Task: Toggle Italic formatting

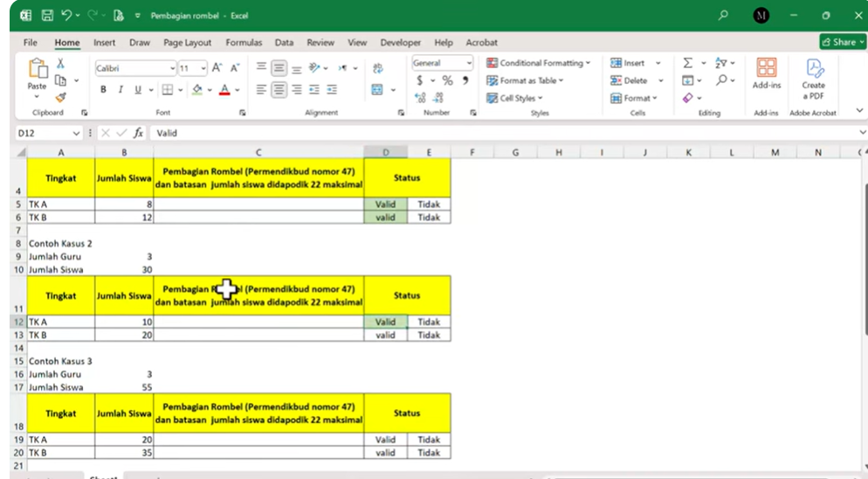Action: 121,89
